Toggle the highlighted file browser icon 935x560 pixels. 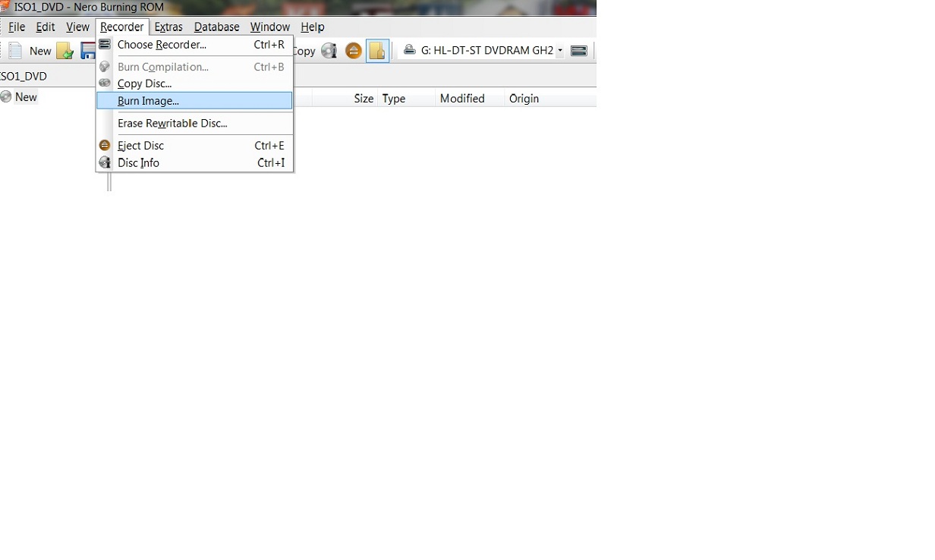(377, 51)
